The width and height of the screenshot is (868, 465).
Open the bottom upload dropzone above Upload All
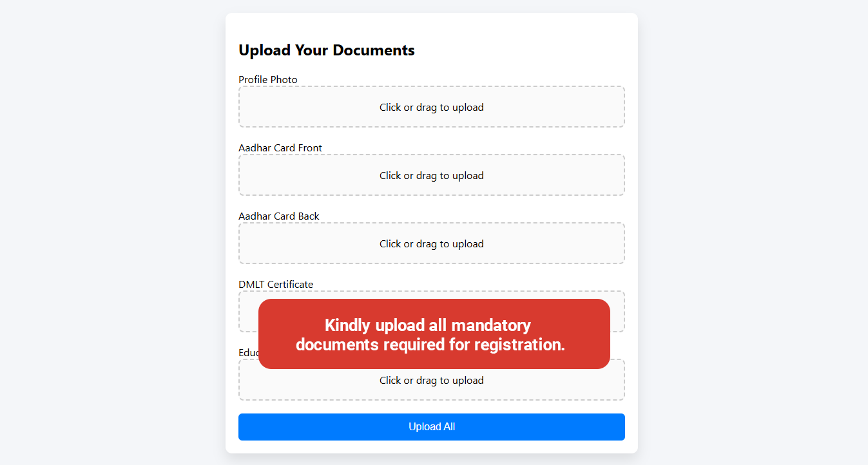coord(431,385)
